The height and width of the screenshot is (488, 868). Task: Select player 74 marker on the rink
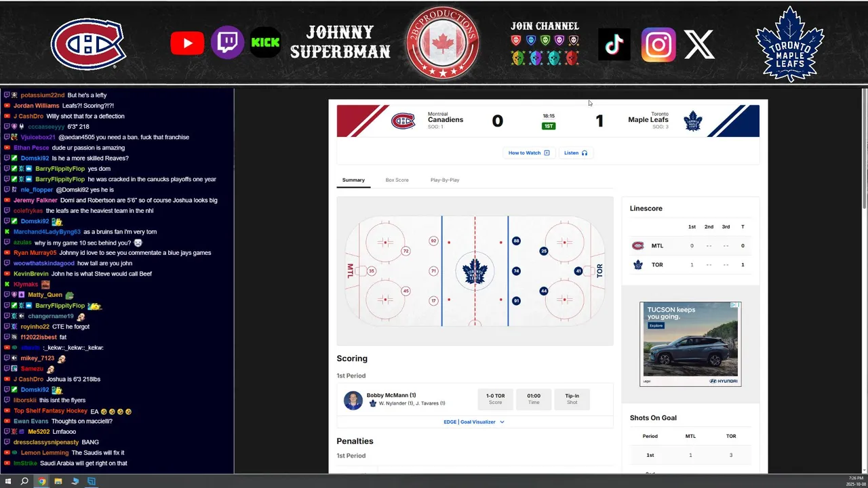(516, 271)
